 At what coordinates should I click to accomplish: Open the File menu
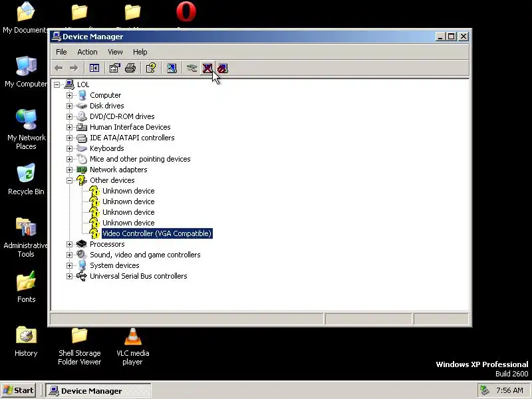[61, 52]
